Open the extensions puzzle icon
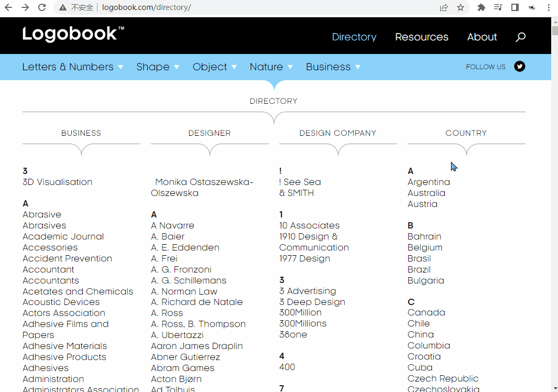The width and height of the screenshot is (558, 392). point(481,7)
